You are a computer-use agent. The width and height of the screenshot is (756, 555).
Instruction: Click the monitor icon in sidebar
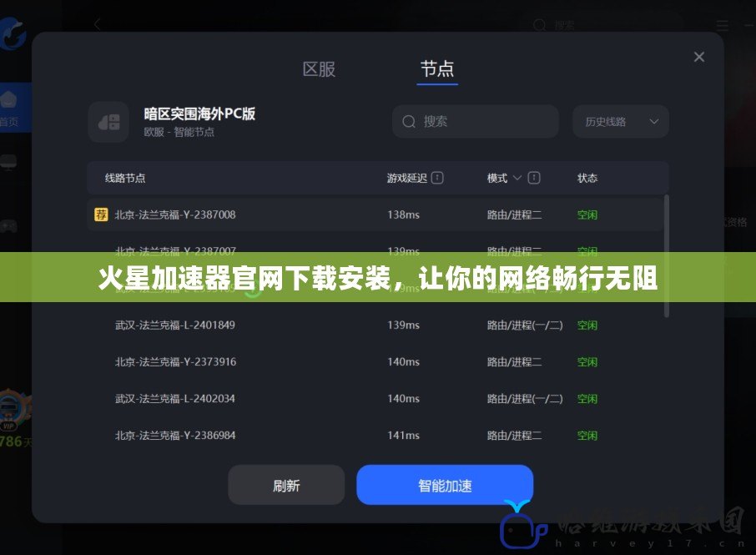pos(8,162)
